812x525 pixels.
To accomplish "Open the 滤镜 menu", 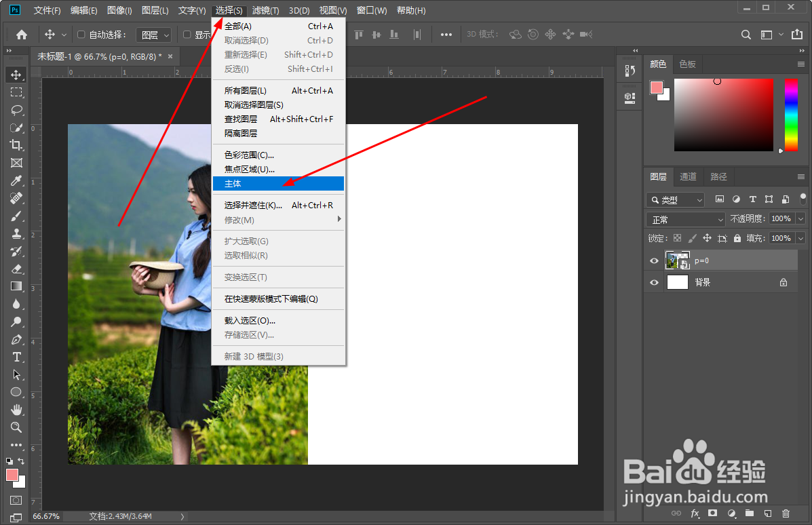I will point(265,10).
